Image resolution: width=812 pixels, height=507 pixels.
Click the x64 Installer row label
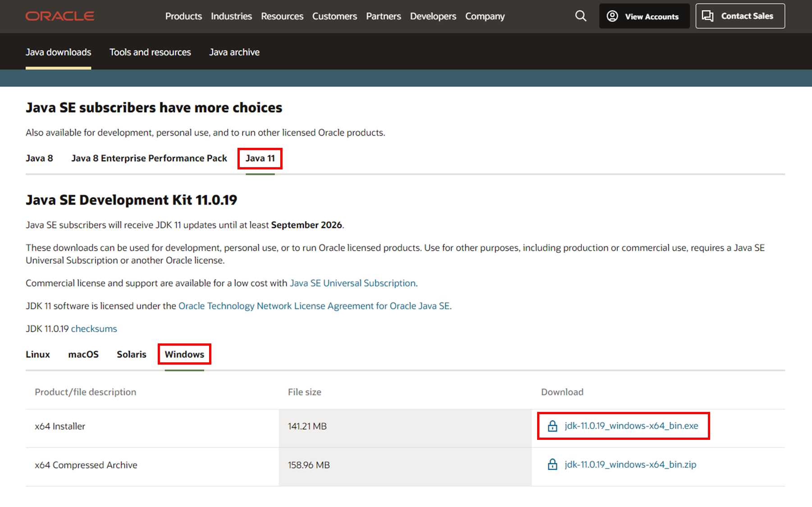click(x=60, y=426)
